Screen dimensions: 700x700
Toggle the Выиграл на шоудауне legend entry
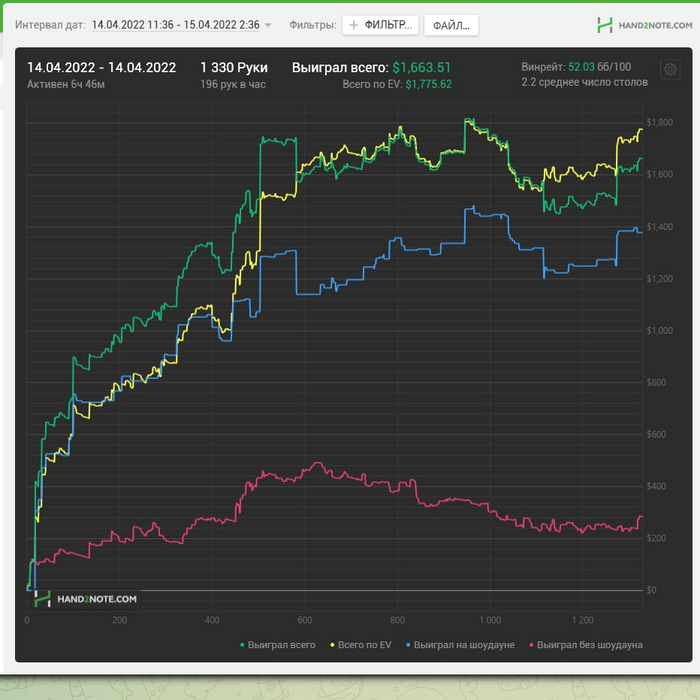[460, 645]
